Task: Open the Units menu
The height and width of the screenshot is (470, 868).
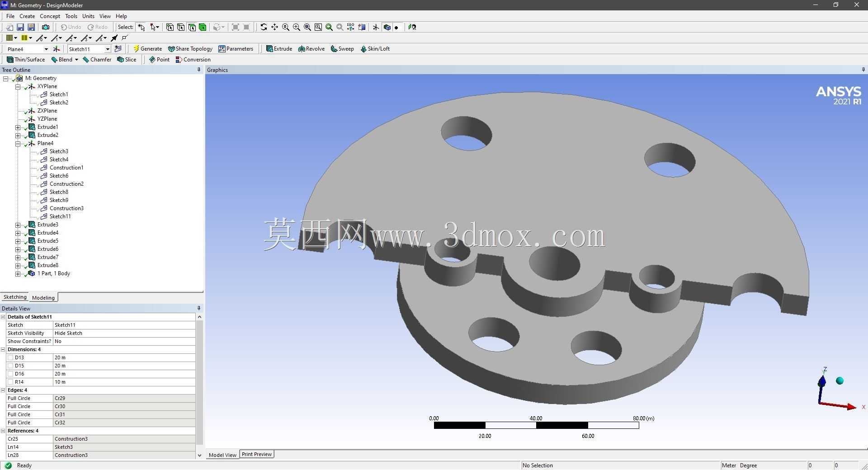Action: click(88, 16)
